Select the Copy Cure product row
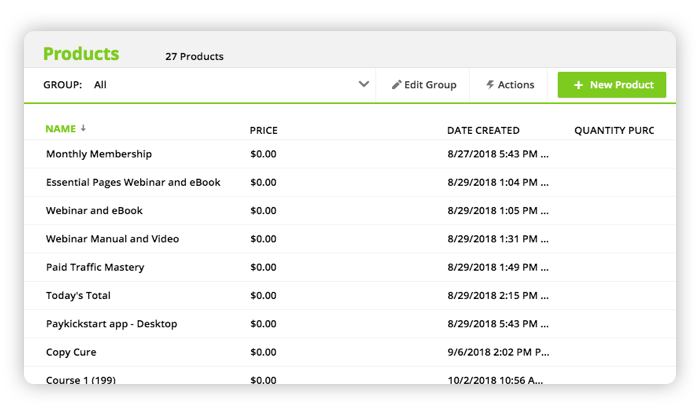The image size is (700, 415). (x=350, y=352)
